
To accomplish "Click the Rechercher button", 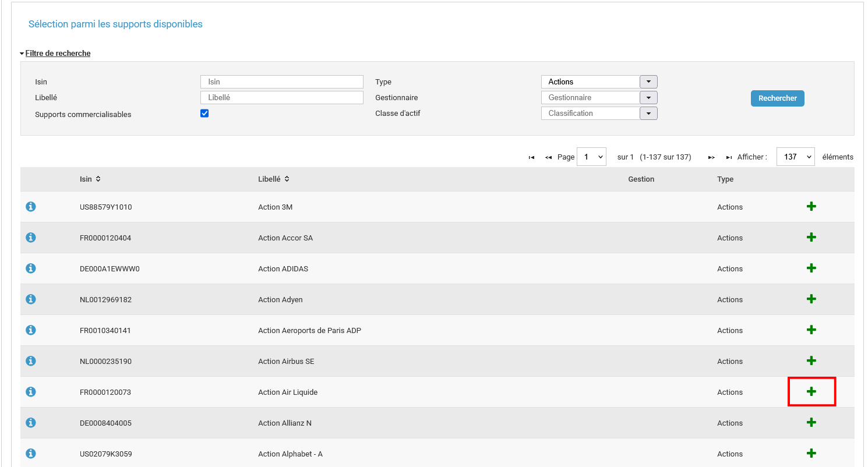I will click(777, 98).
